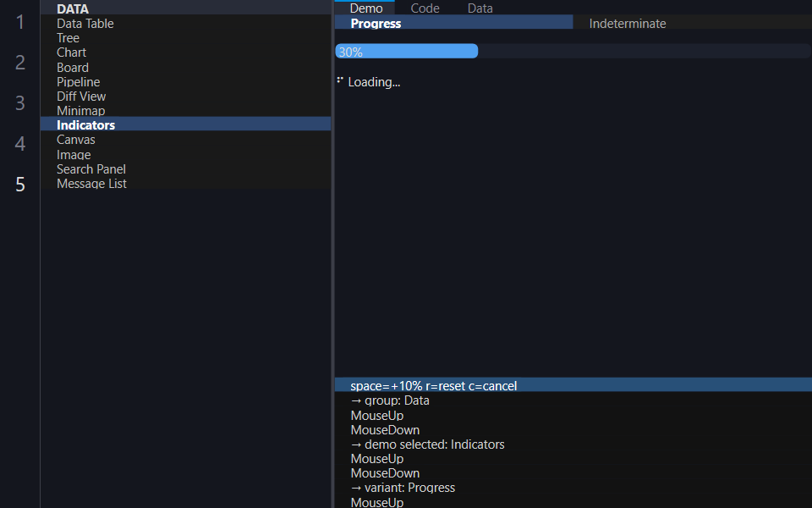The height and width of the screenshot is (508, 812).
Task: Switch to group 4 in the number rail
Action: [19, 143]
